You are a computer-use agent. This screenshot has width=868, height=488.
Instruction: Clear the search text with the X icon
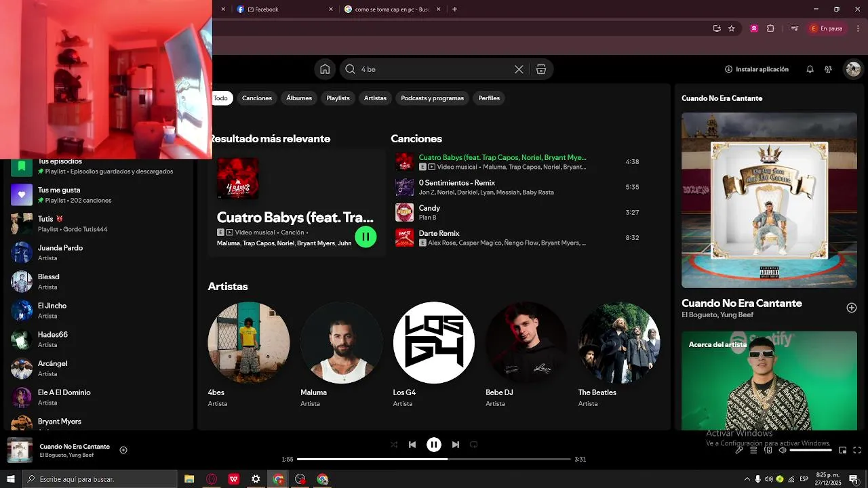[519, 69]
